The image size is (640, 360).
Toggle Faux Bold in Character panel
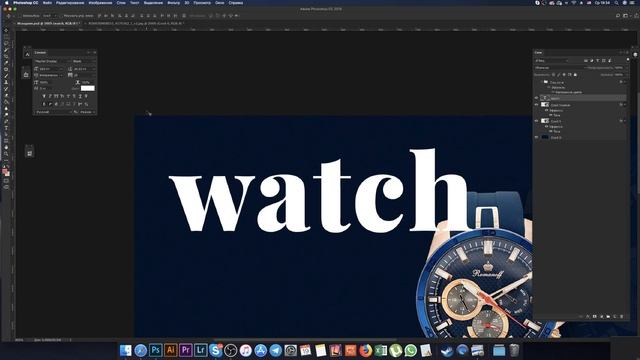pos(44,96)
